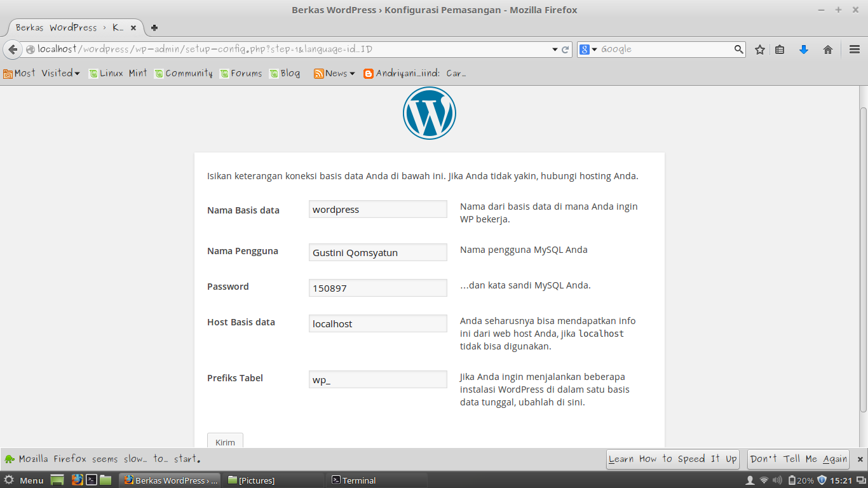The height and width of the screenshot is (488, 868).
Task: Click Learn How to Speed It Up
Action: point(673,459)
